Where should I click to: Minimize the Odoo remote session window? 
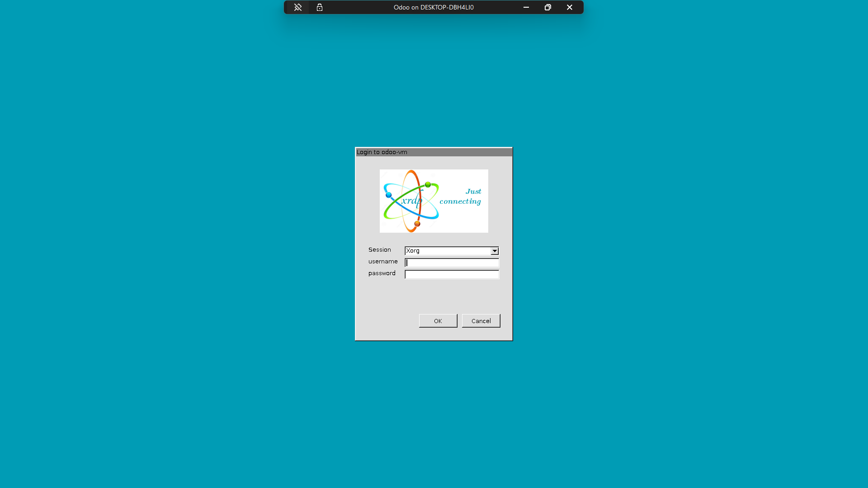pos(526,7)
